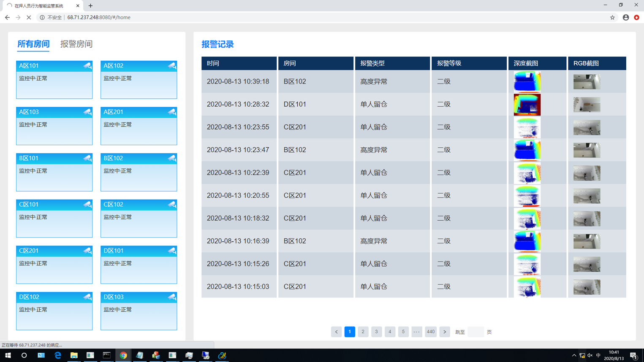
Task: Switch to the 报警房间 tab
Action: (76, 44)
